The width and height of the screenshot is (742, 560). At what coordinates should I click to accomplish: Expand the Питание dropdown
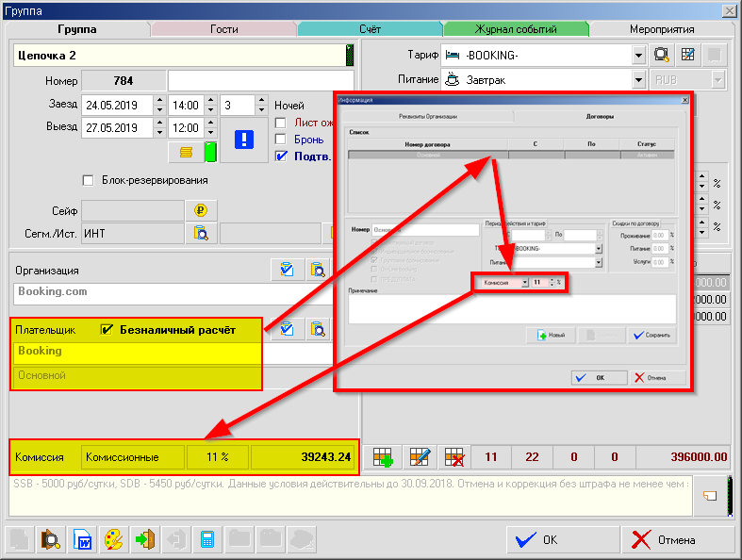[638, 80]
